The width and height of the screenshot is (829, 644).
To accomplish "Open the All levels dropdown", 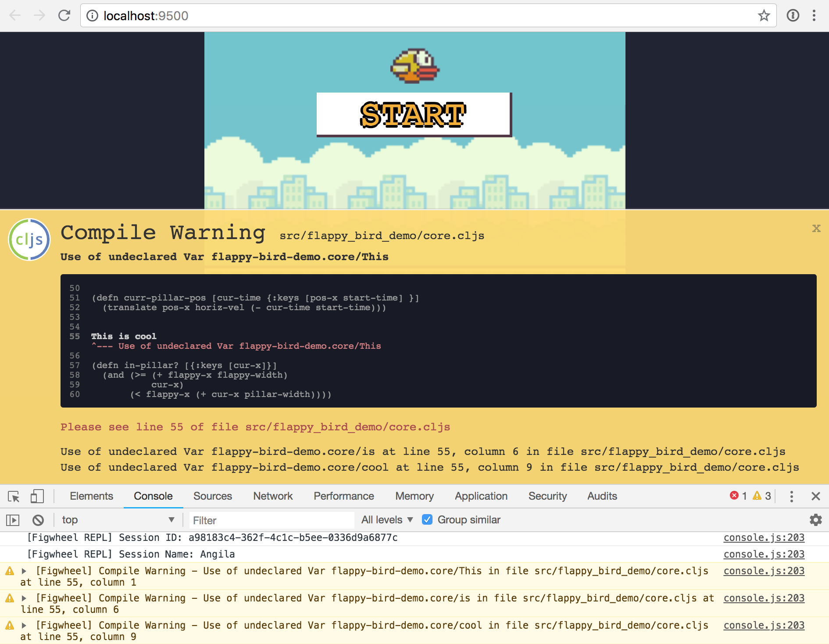I will coord(387,520).
